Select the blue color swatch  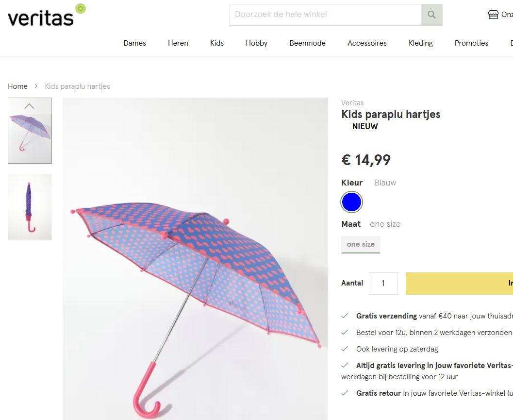point(352,202)
